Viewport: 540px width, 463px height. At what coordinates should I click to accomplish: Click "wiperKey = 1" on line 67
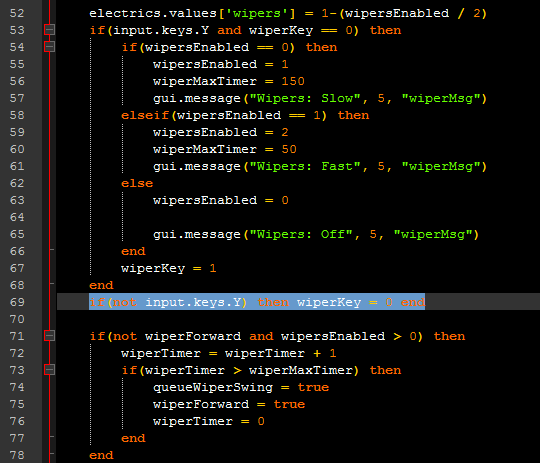point(169,268)
